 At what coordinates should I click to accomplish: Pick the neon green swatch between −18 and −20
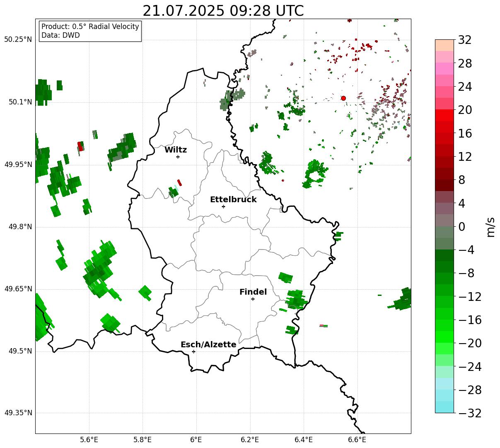coord(444,337)
